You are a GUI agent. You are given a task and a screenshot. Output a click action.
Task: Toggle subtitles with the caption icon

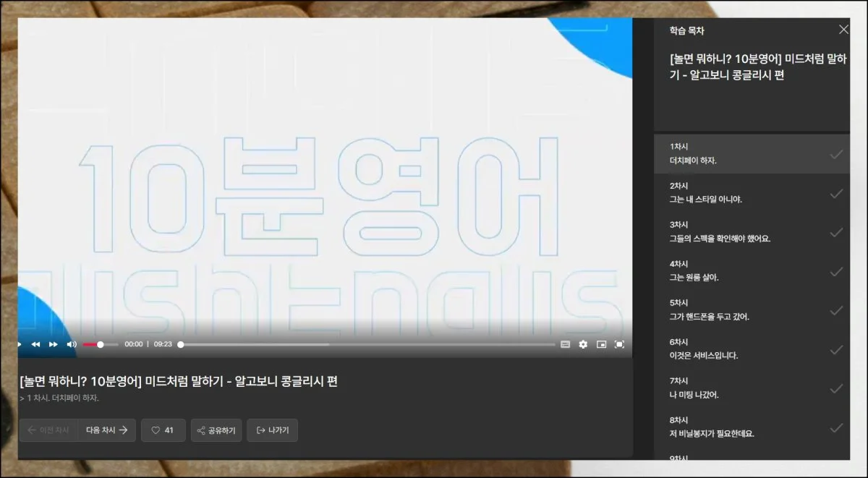566,344
